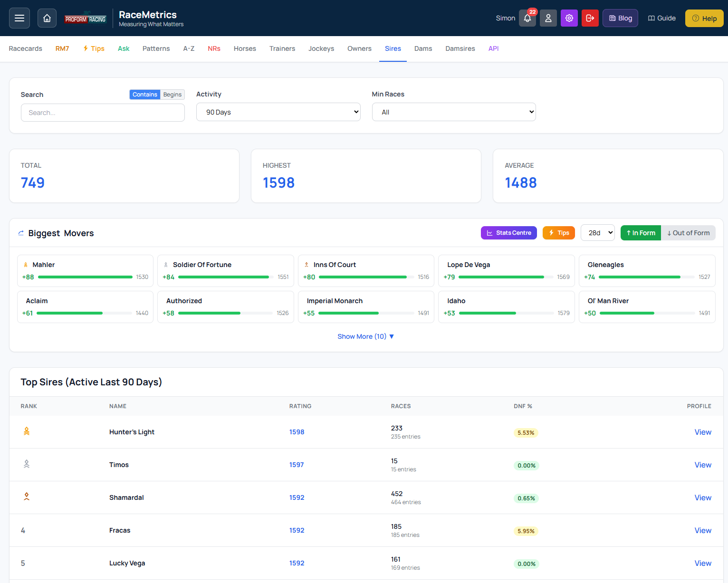
Task: Click the Mahler progress bar
Action: tap(85, 277)
